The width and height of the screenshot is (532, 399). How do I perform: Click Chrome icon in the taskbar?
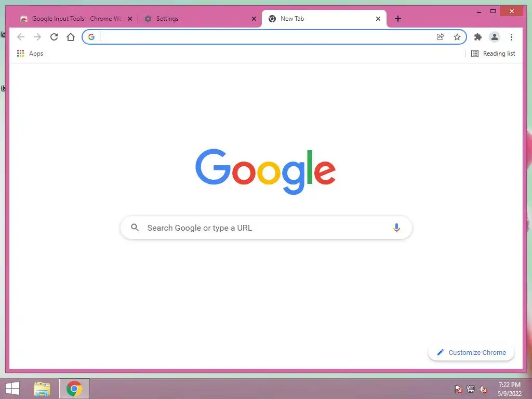74,389
